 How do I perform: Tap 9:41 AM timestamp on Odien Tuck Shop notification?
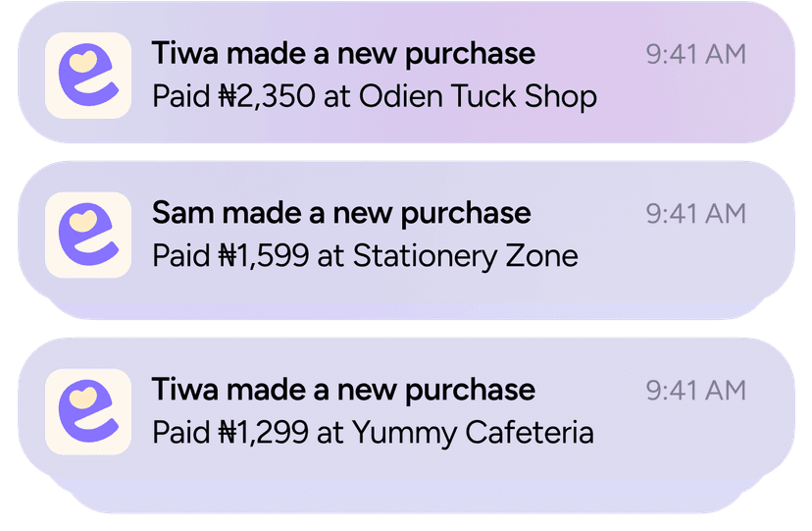point(696,54)
